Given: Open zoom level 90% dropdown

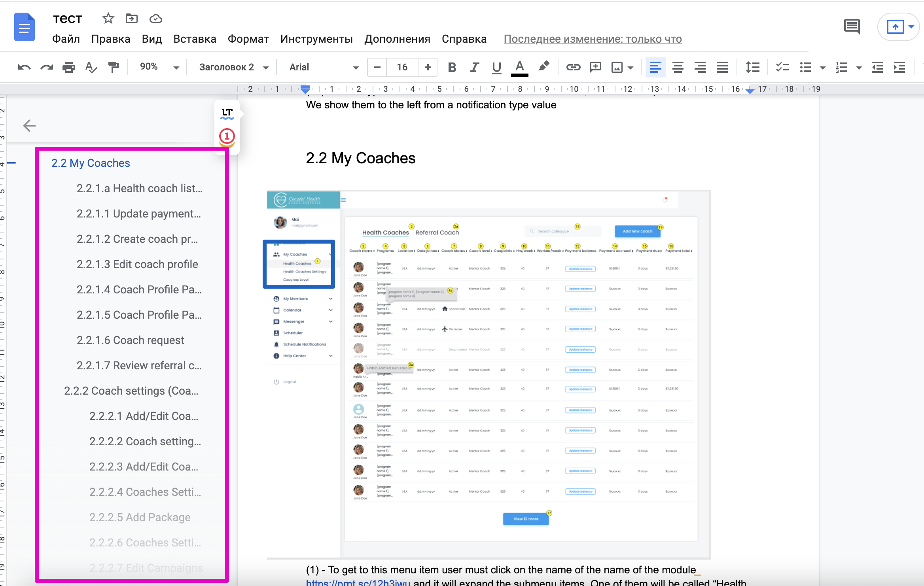Looking at the screenshot, I should [159, 67].
